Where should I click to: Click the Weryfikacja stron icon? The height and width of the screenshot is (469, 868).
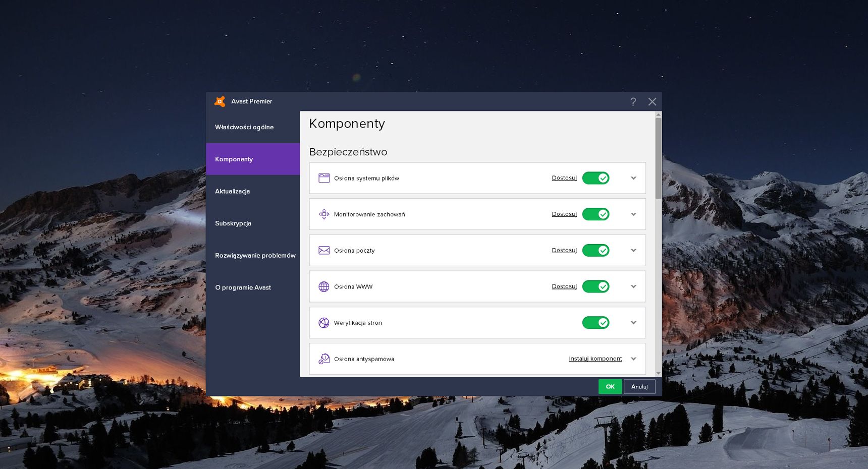tap(324, 323)
